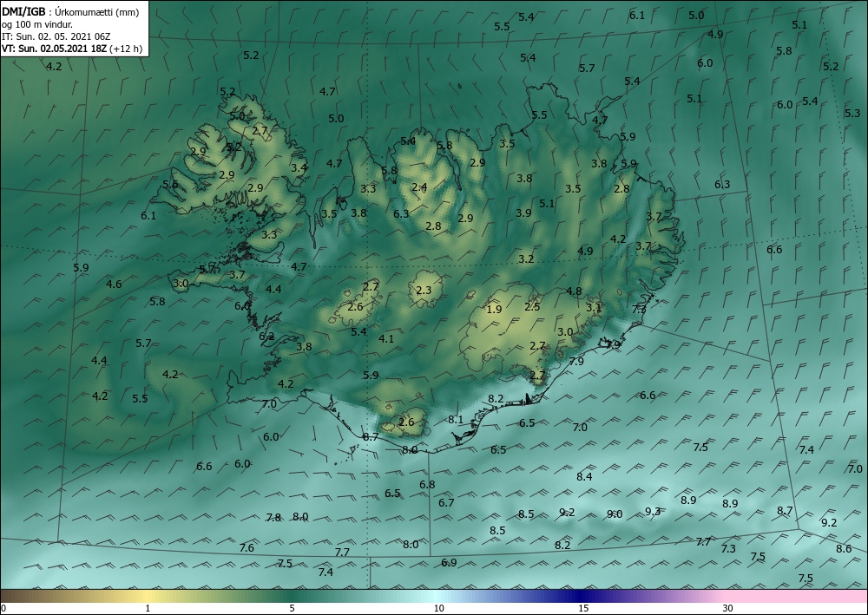The image size is (868, 615).
Task: Click the 'og 100 m vindur.' legend line
Action: (37, 24)
